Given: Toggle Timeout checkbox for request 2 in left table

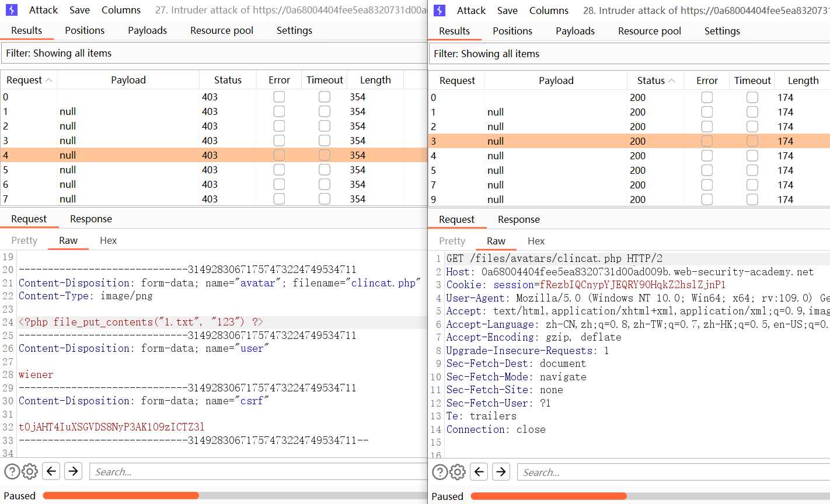Looking at the screenshot, I should (x=325, y=126).
